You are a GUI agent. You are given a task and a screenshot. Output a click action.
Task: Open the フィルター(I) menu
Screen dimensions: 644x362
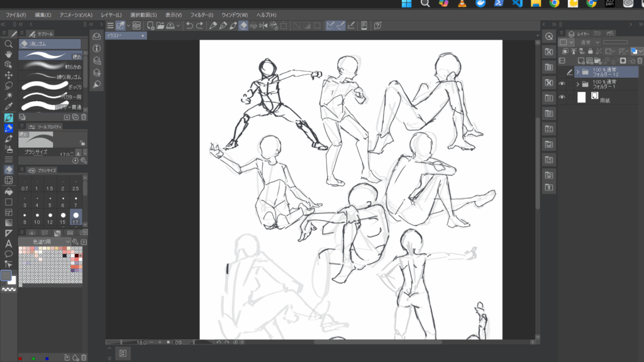coord(201,14)
